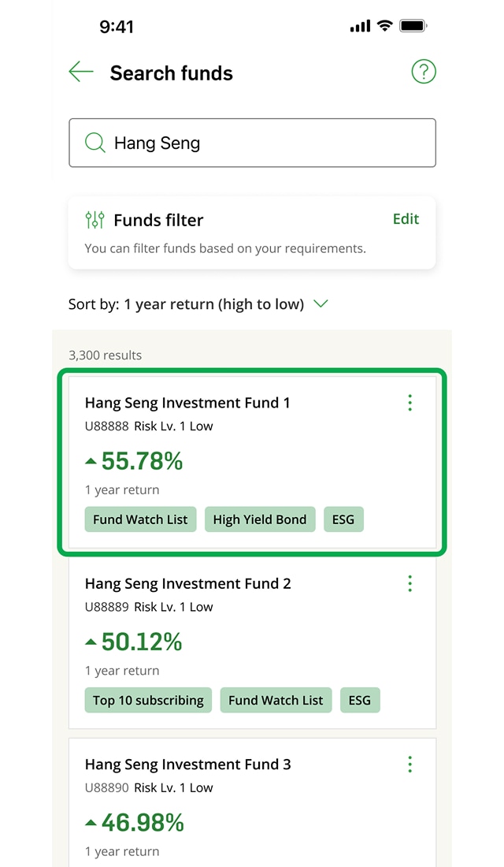Tap Fund Watch List tag on Fund 1
This screenshot has height=867, width=504.
(x=140, y=519)
